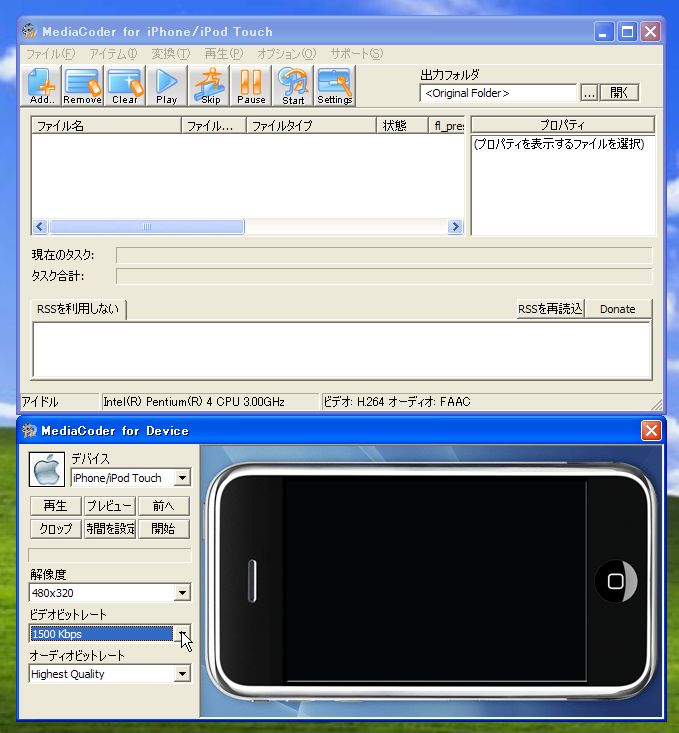Open the サポート(S) menu

pos(357,54)
